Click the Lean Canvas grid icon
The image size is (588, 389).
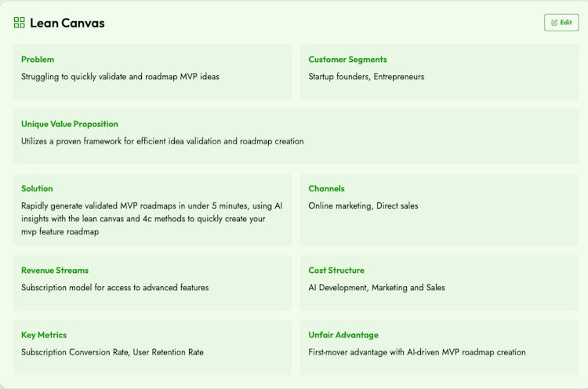[x=19, y=23]
